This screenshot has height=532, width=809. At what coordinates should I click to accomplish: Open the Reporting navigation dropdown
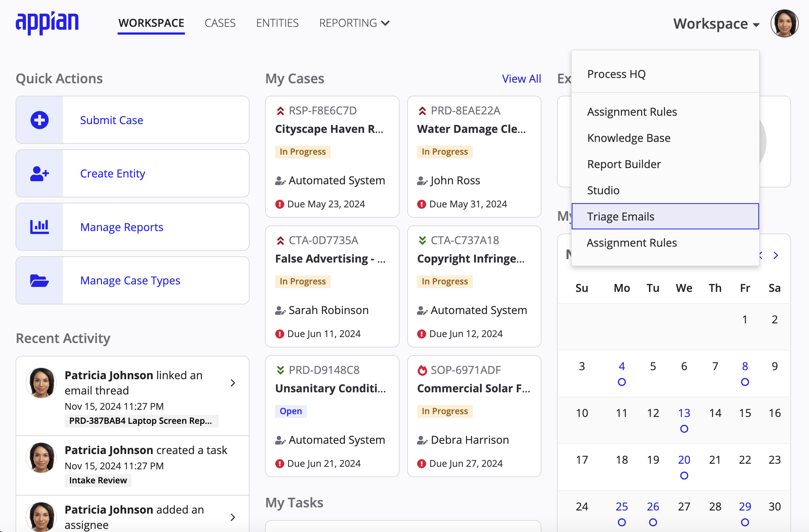tap(354, 22)
